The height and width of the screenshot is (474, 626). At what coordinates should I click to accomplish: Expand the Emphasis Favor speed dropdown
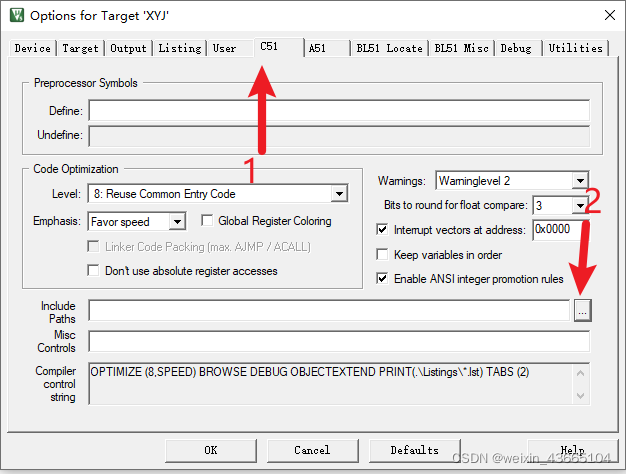[x=177, y=221]
